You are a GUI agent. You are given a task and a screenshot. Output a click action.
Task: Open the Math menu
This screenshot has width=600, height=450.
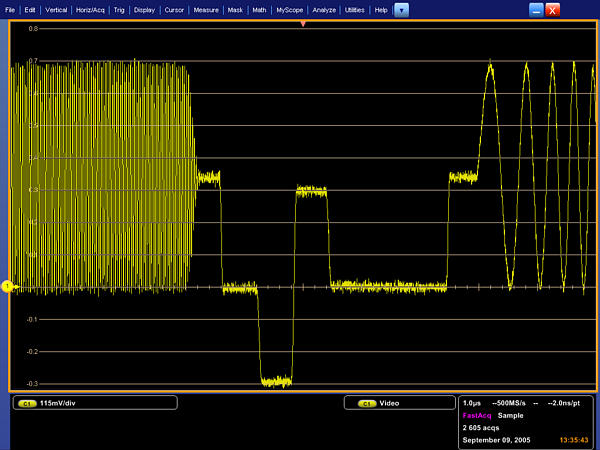(259, 9)
